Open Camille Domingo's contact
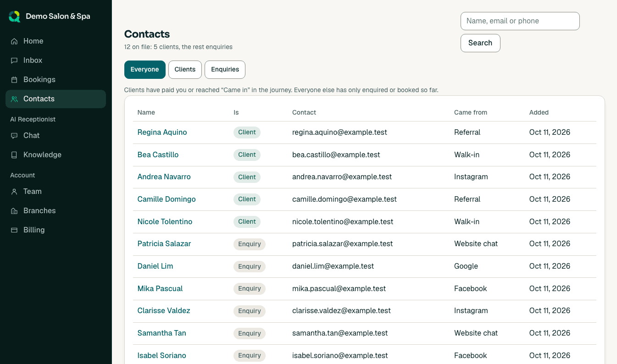The image size is (617, 364). [x=167, y=199]
